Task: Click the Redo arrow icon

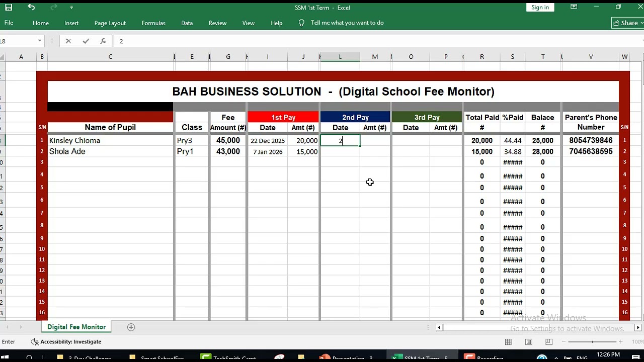Action: coord(53,8)
